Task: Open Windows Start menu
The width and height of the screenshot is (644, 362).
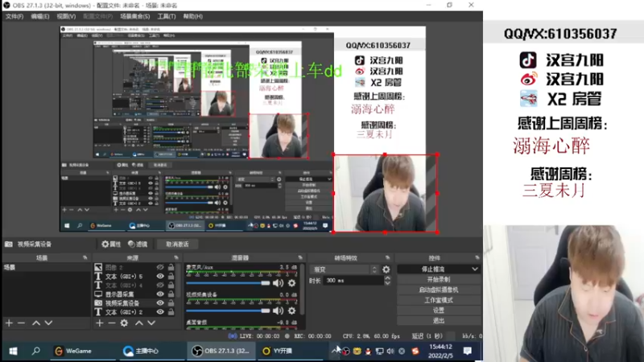Action: point(13,351)
